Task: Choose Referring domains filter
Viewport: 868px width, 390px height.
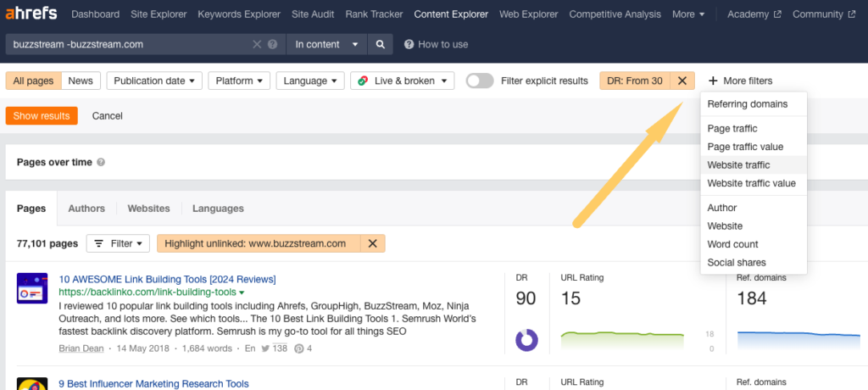Action: point(748,103)
